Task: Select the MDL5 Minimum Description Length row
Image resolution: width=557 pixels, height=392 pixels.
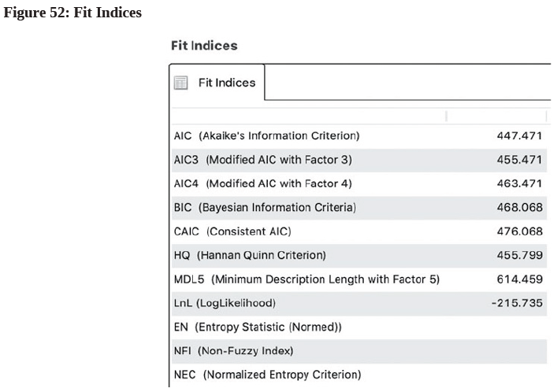Action: pos(359,279)
